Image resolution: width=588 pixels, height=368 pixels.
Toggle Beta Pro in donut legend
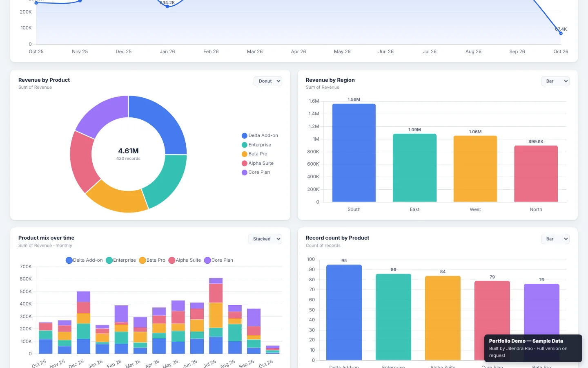[x=254, y=154]
